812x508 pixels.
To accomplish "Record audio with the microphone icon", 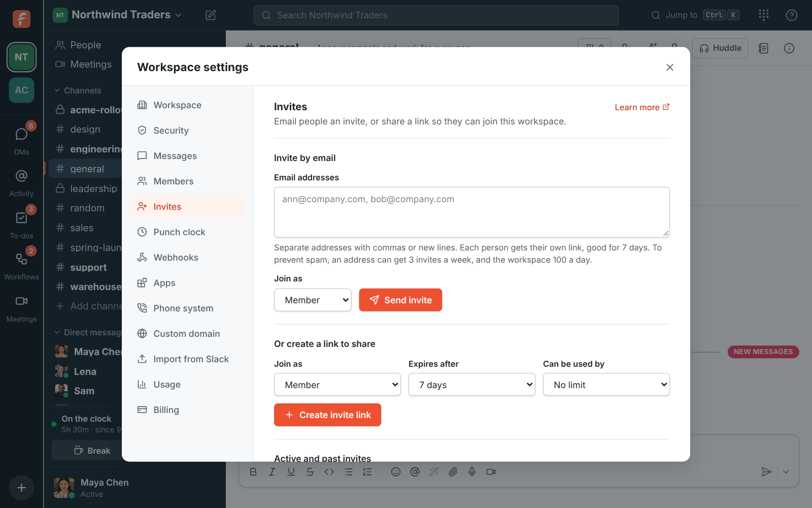I will 472,472.
